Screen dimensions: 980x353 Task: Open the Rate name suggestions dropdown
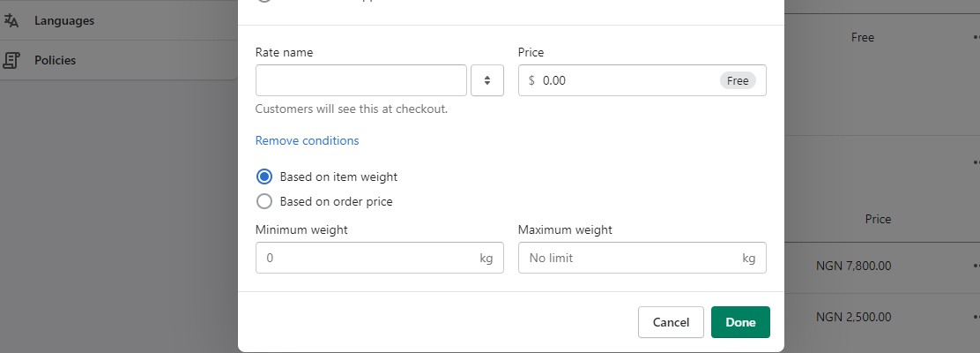pos(487,80)
